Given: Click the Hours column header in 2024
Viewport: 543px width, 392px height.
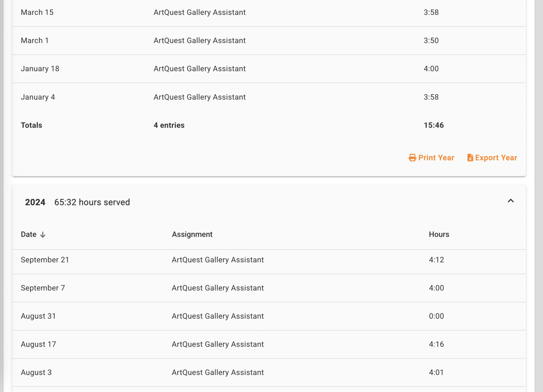Looking at the screenshot, I should pyautogui.click(x=439, y=234).
